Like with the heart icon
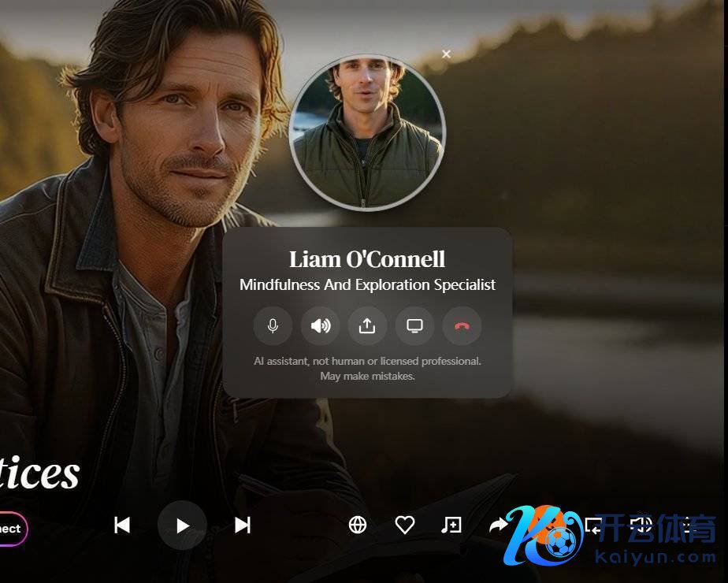 (405, 525)
